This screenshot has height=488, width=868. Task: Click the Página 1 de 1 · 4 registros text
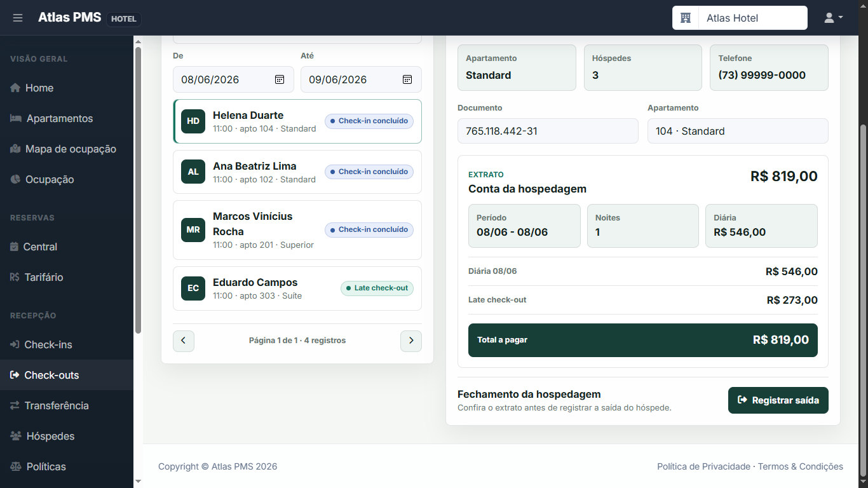[x=297, y=341]
